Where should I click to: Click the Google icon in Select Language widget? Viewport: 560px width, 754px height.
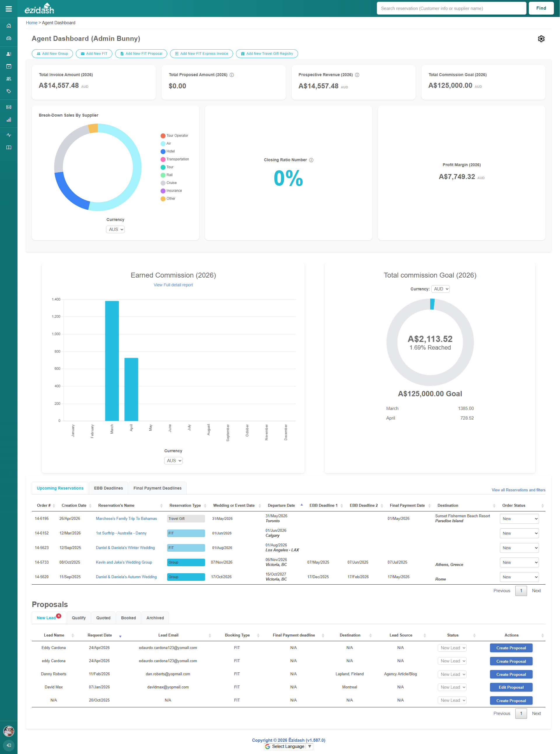pos(267,746)
